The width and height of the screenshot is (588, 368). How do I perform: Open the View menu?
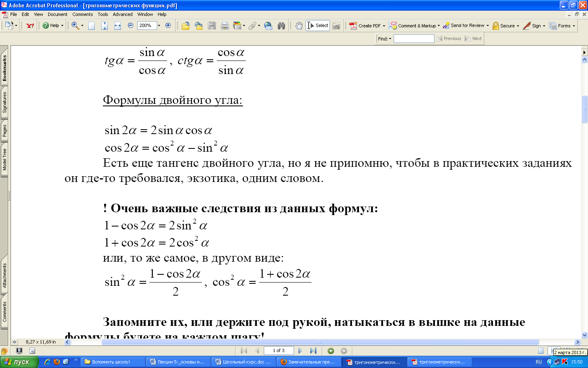tap(38, 14)
